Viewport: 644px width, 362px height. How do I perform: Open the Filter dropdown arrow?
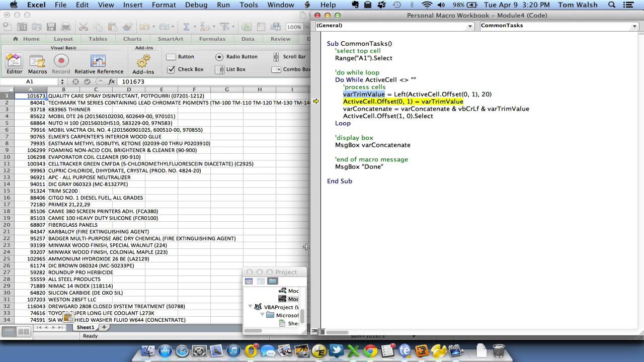click(x=233, y=27)
